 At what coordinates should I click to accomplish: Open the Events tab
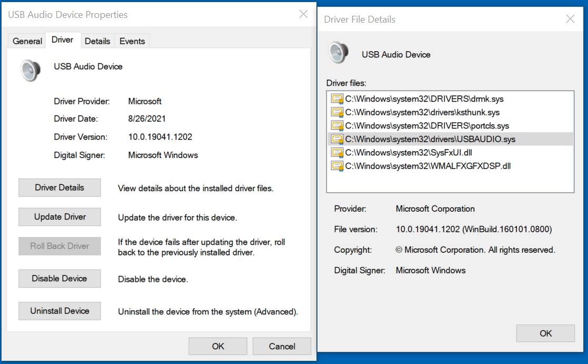point(132,41)
